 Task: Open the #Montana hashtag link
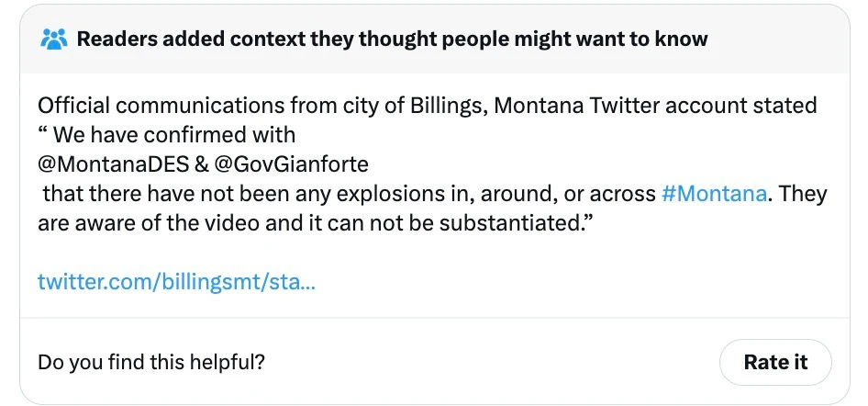pos(714,194)
